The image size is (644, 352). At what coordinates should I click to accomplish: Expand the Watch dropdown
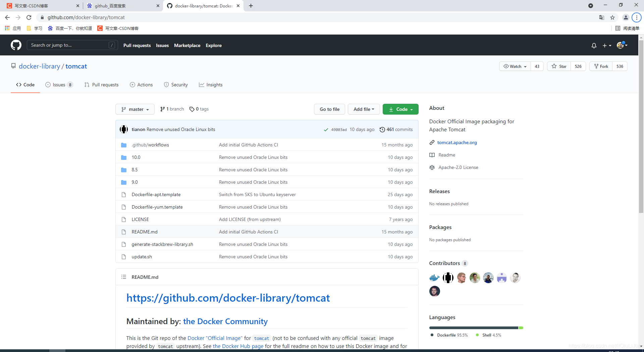coord(515,66)
